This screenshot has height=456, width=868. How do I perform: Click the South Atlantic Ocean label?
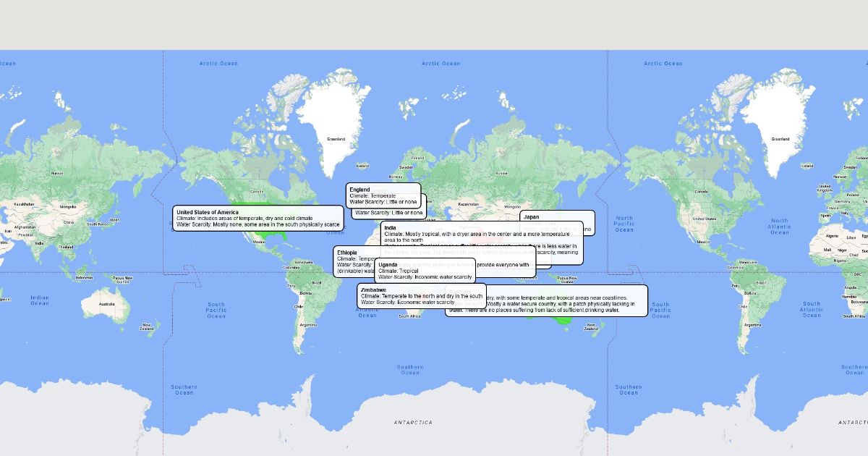point(812,309)
